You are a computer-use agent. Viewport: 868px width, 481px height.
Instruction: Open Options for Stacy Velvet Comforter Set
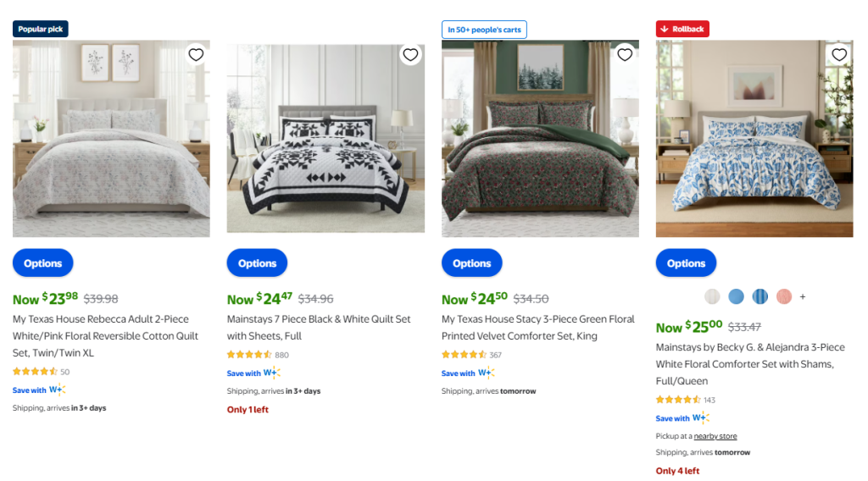click(x=472, y=263)
